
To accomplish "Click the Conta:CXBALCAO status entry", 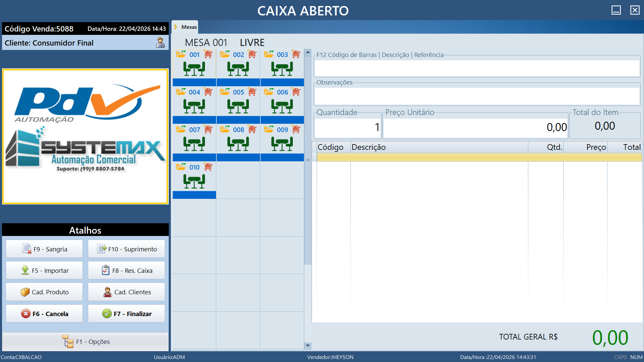I will pyautogui.click(x=21, y=357).
